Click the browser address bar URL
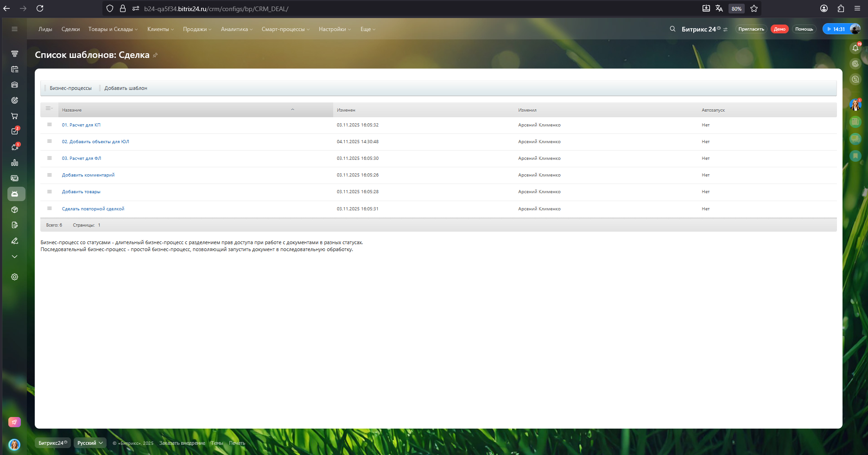This screenshot has height=455, width=868. (216, 9)
